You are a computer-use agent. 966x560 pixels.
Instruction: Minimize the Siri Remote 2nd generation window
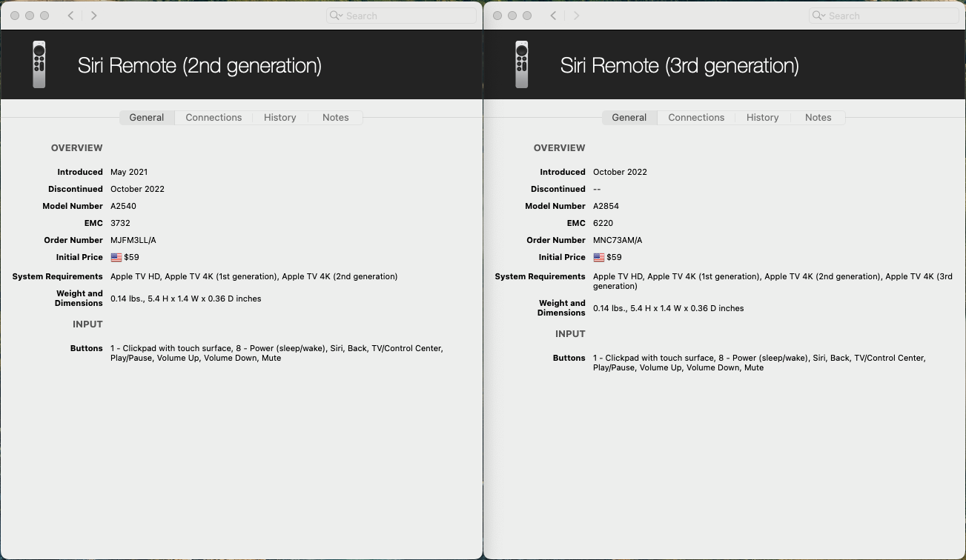[30, 16]
